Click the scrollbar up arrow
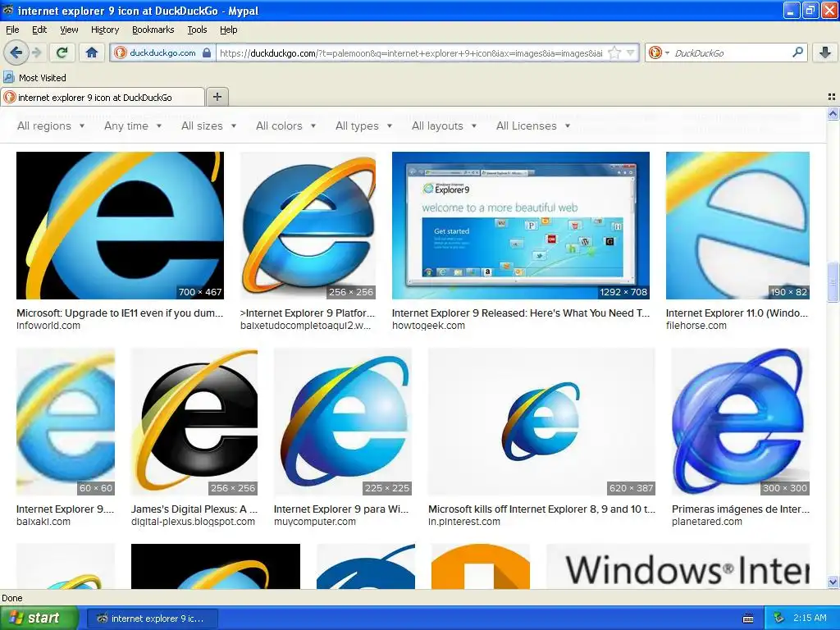This screenshot has height=630, width=840. pos(833,113)
